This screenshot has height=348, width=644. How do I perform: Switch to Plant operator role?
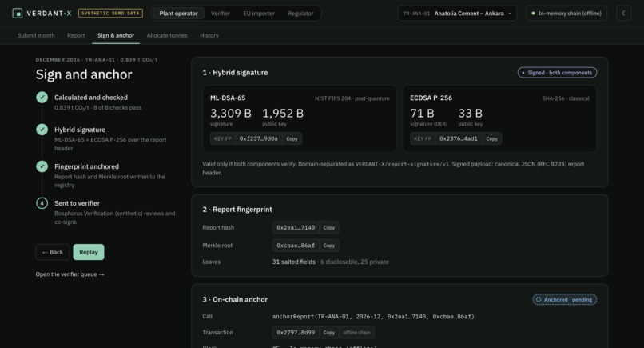(x=178, y=13)
